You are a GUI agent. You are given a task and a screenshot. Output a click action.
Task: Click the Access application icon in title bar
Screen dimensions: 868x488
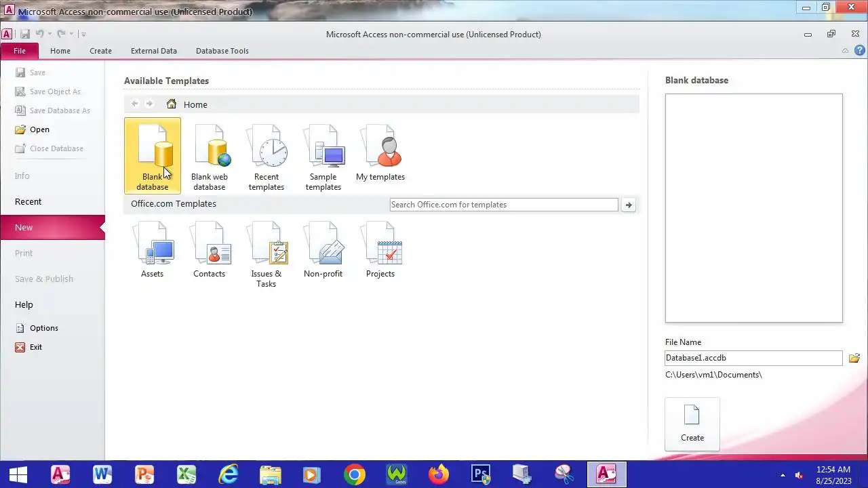coord(9,12)
